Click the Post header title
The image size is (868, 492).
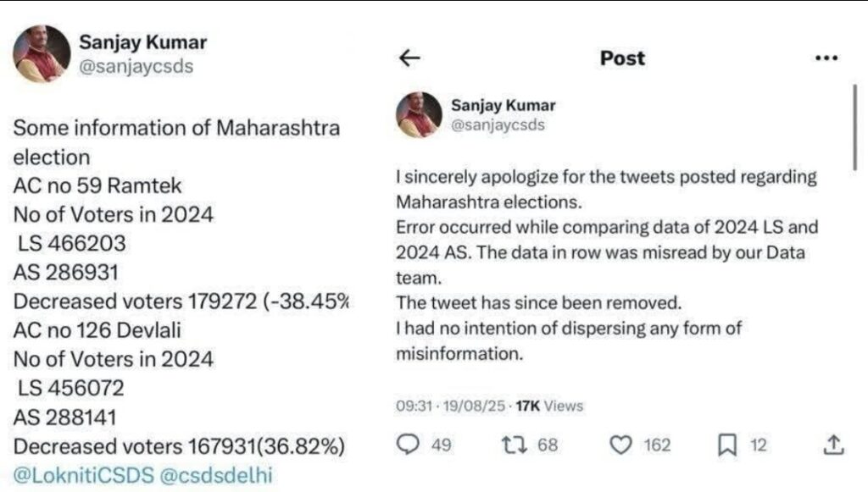point(622,58)
